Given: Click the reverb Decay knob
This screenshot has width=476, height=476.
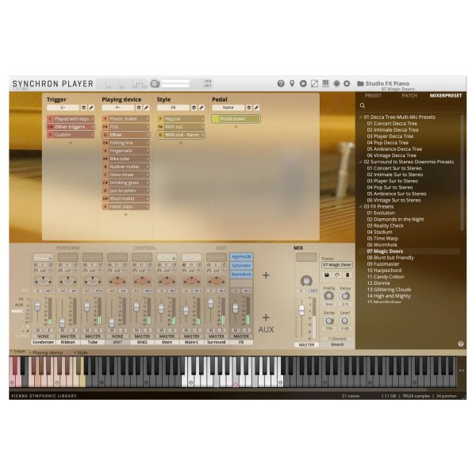Looking at the screenshot, I should click(345, 296).
